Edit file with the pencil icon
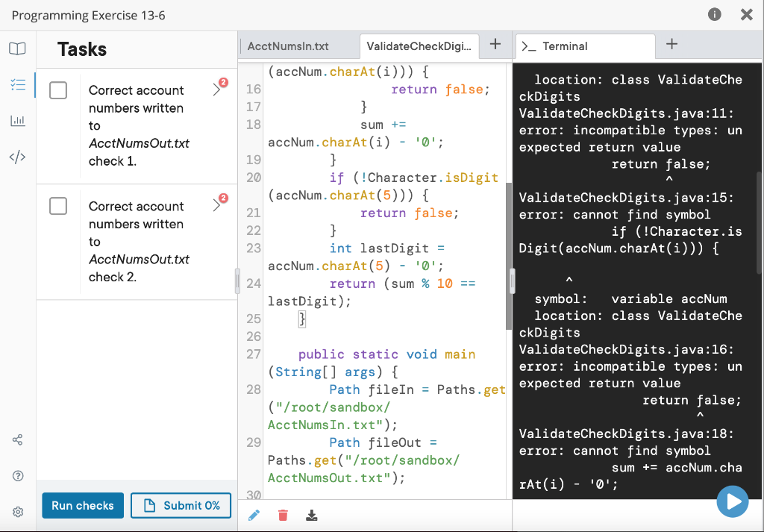The image size is (764, 532). (253, 514)
